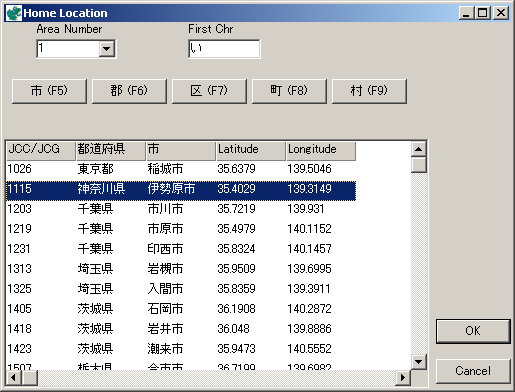
Task: Dismiss dialog with the Cancel button
Action: (x=473, y=371)
